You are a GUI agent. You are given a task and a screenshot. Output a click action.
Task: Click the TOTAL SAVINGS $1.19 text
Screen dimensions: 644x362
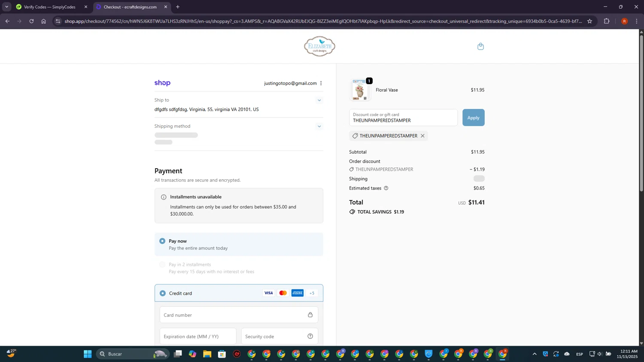(381, 212)
